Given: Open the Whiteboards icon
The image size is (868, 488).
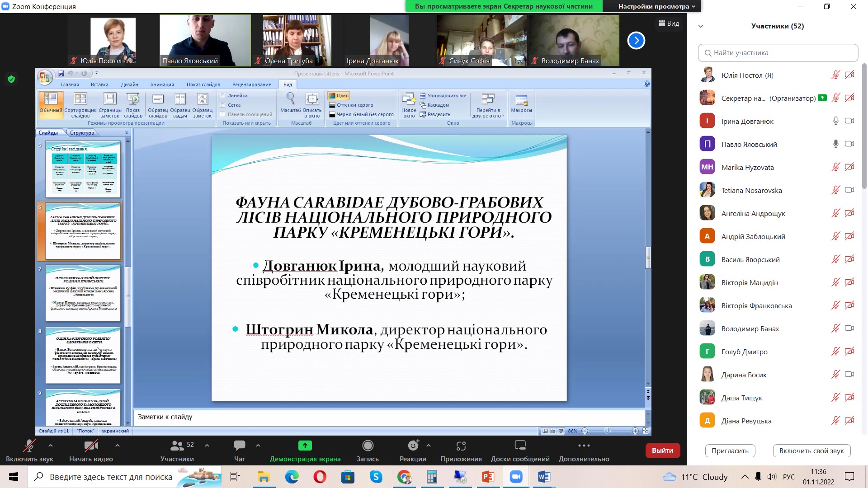Looking at the screenshot, I should [520, 446].
